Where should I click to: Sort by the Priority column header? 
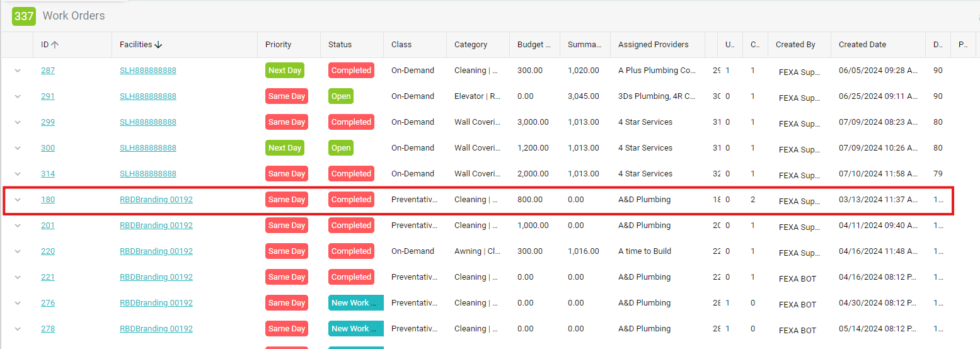[279, 45]
